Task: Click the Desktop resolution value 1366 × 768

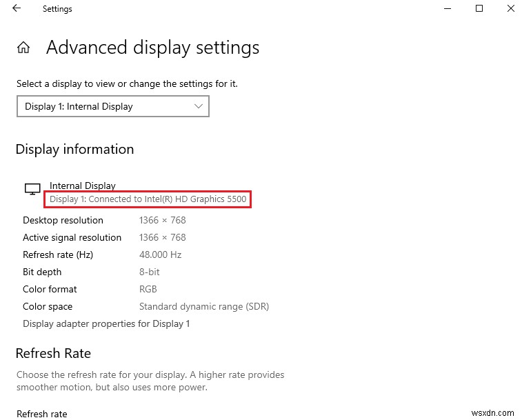Action: (163, 220)
